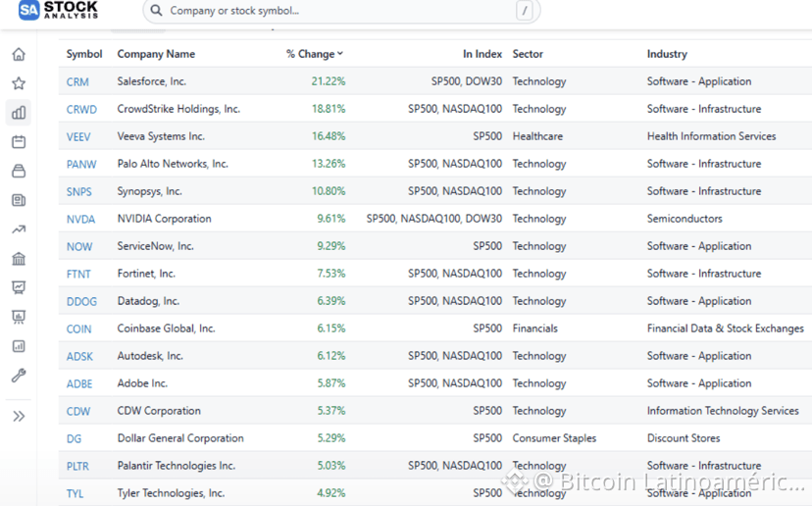
Task: Sort by the Symbol column header
Action: 84,54
